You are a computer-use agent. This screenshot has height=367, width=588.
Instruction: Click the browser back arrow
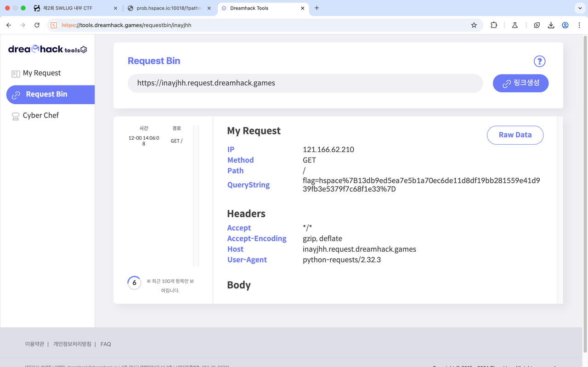point(9,25)
